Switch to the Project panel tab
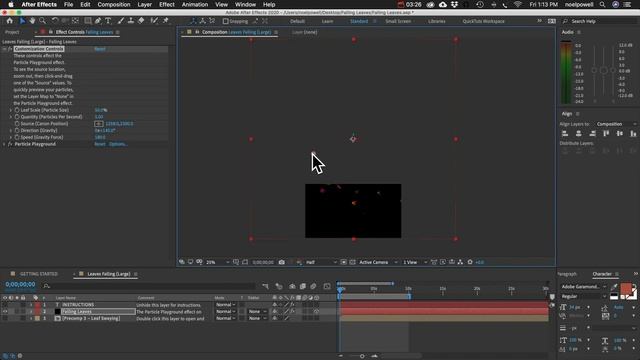Viewport: 640px width, 360px height. [12, 32]
